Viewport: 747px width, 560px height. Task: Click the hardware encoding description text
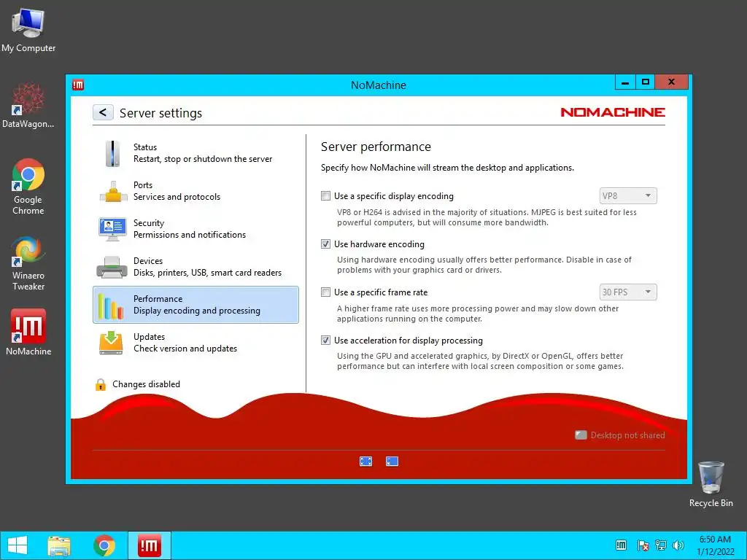[x=484, y=265]
